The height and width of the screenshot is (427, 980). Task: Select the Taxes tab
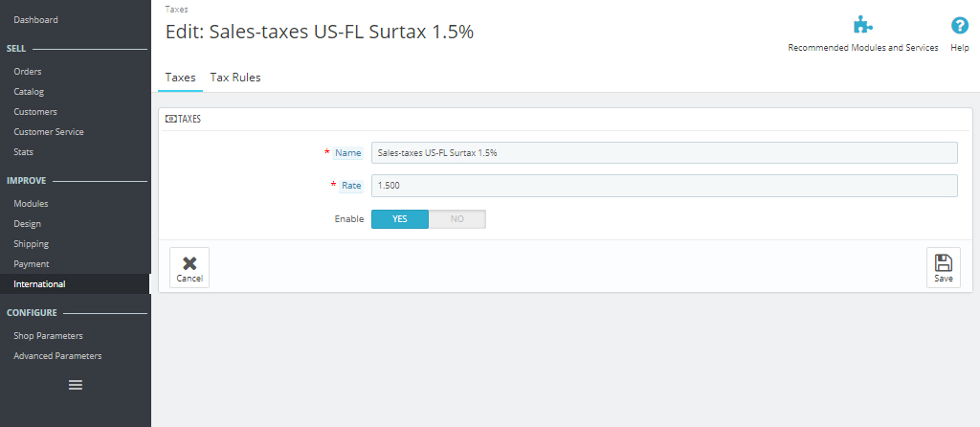tap(180, 78)
